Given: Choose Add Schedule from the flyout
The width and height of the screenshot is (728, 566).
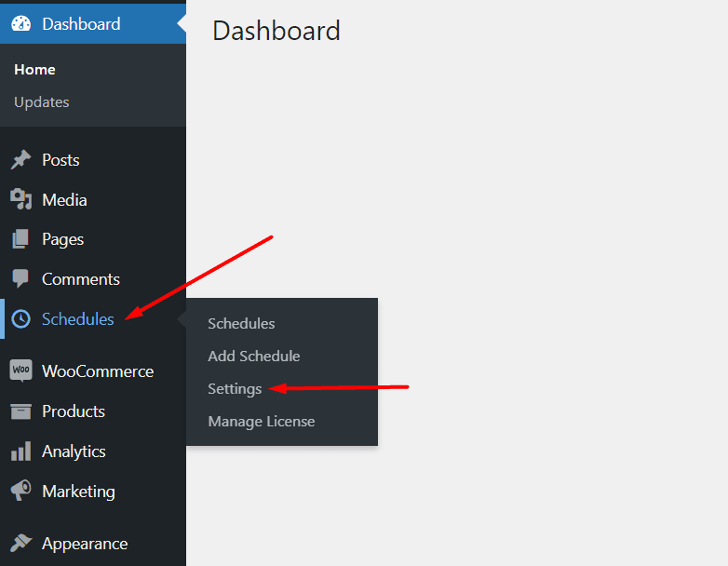Looking at the screenshot, I should [253, 356].
